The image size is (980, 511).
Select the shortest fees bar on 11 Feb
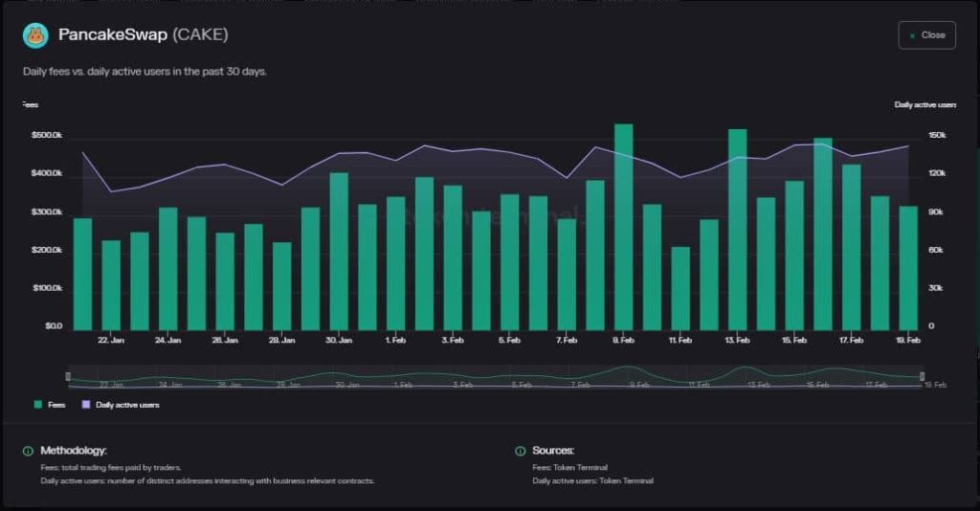(680, 287)
